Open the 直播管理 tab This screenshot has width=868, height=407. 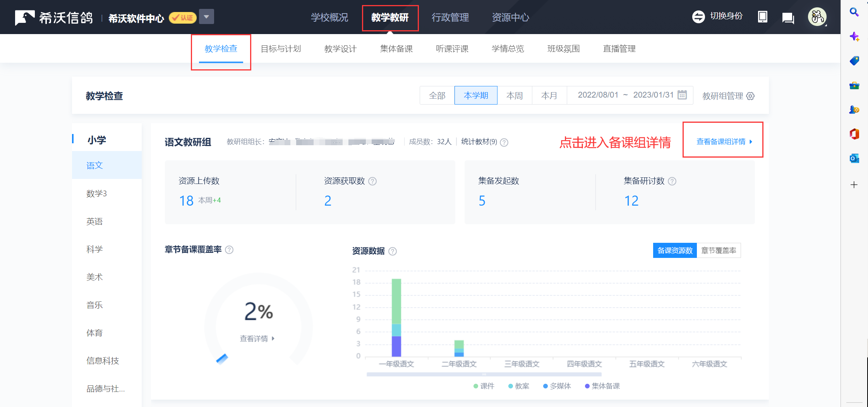pos(619,49)
